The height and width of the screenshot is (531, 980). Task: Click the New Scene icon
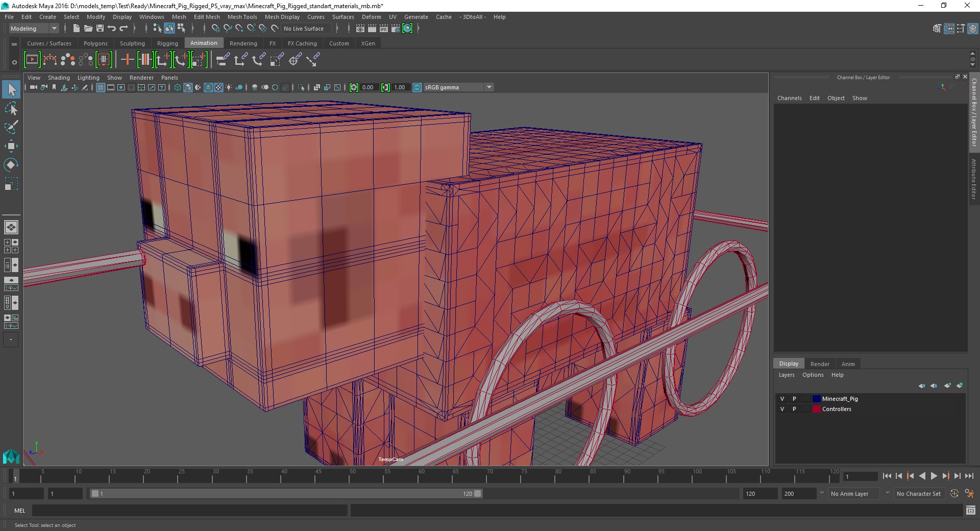pyautogui.click(x=76, y=29)
